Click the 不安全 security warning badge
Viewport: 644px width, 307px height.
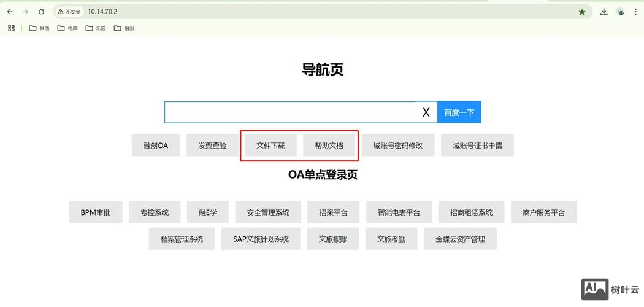point(69,12)
